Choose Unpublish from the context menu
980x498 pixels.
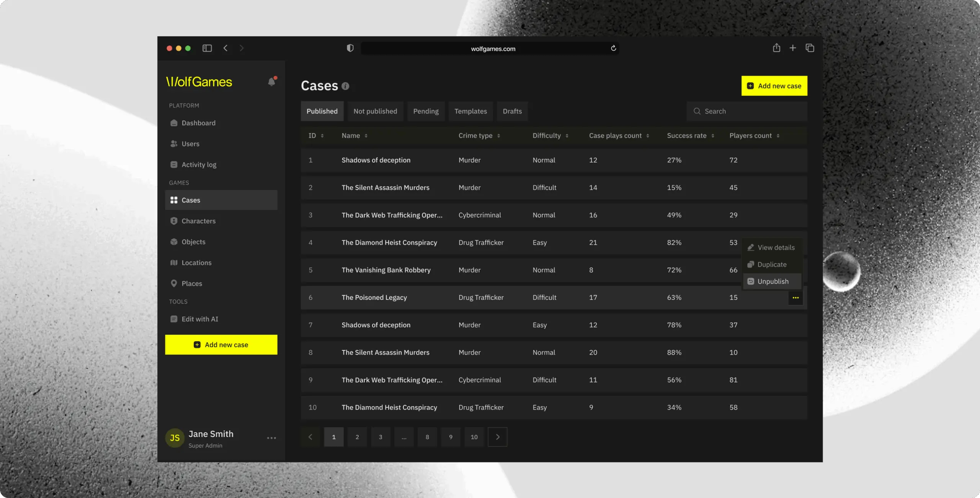point(773,281)
